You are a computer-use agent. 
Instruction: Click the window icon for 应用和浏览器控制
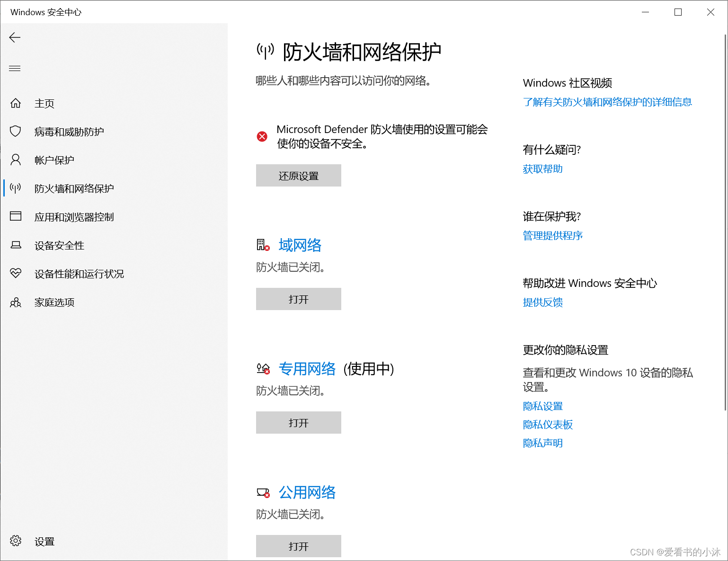tap(16, 216)
